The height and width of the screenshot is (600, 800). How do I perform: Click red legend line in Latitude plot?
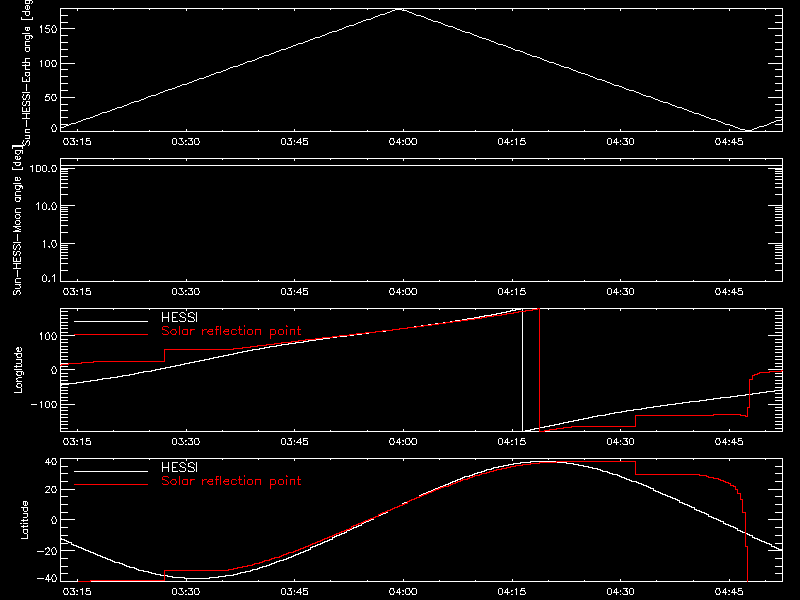pyautogui.click(x=111, y=484)
